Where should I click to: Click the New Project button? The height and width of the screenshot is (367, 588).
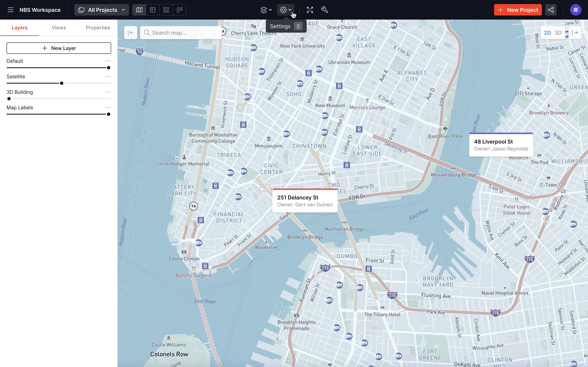pos(518,10)
